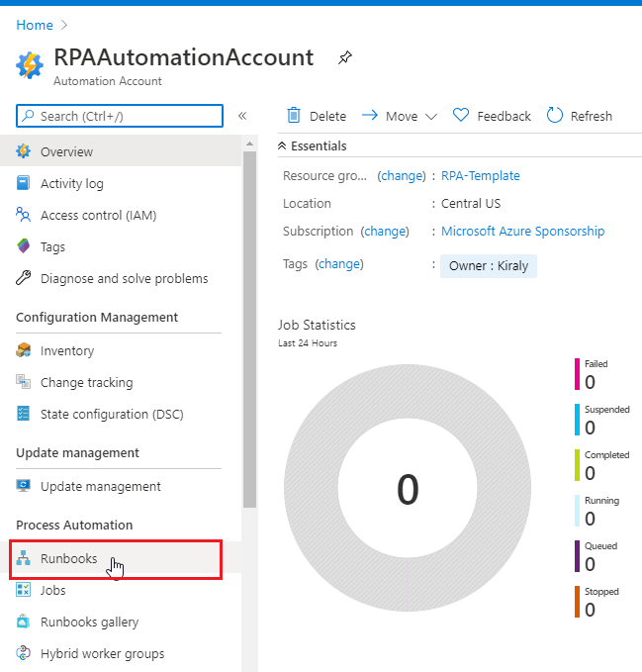The image size is (642, 672).
Task: Open Runbooks in Process Automation
Action: point(68,559)
